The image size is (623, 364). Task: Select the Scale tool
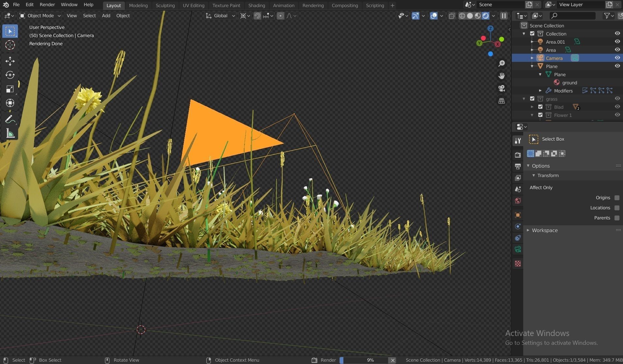click(10, 89)
